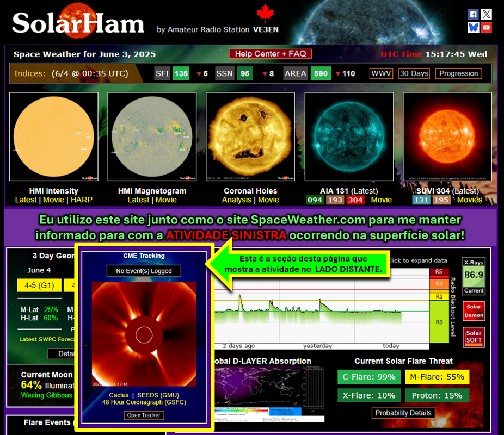Open the Solar SOFT button
Image resolution: width=504 pixels, height=435 pixels.
tap(474, 337)
